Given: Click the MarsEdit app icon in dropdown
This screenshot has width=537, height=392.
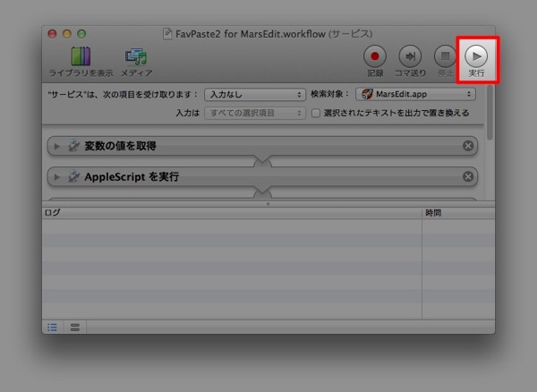Looking at the screenshot, I should [367, 94].
